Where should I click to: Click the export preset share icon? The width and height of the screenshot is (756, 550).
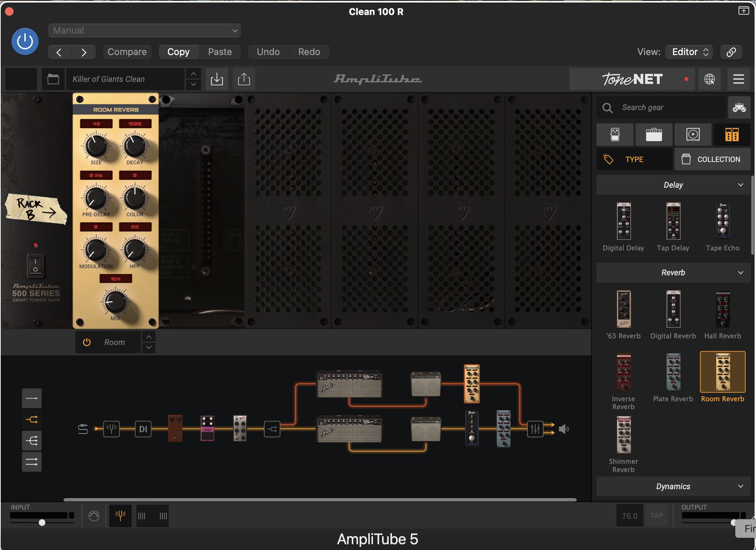click(x=244, y=79)
